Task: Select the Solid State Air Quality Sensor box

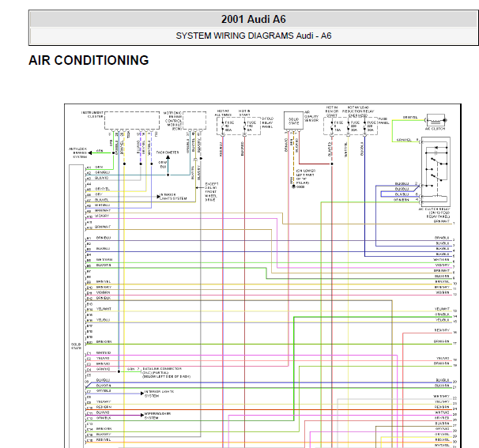Action: coord(293,121)
